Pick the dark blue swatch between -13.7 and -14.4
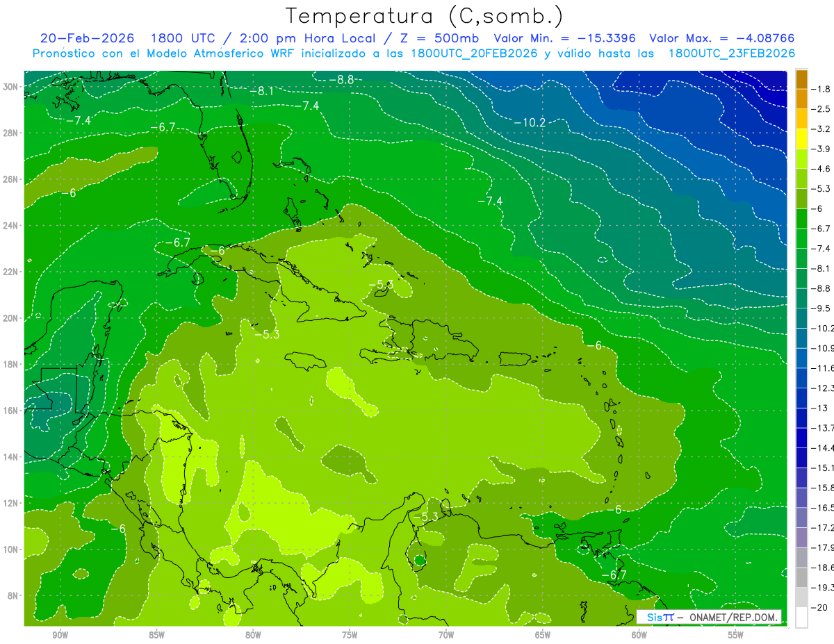Image resolution: width=834 pixels, height=644 pixels. point(801,438)
